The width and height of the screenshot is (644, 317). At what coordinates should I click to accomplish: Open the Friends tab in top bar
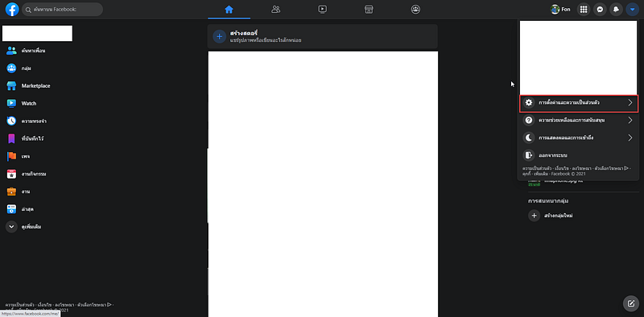[275, 9]
